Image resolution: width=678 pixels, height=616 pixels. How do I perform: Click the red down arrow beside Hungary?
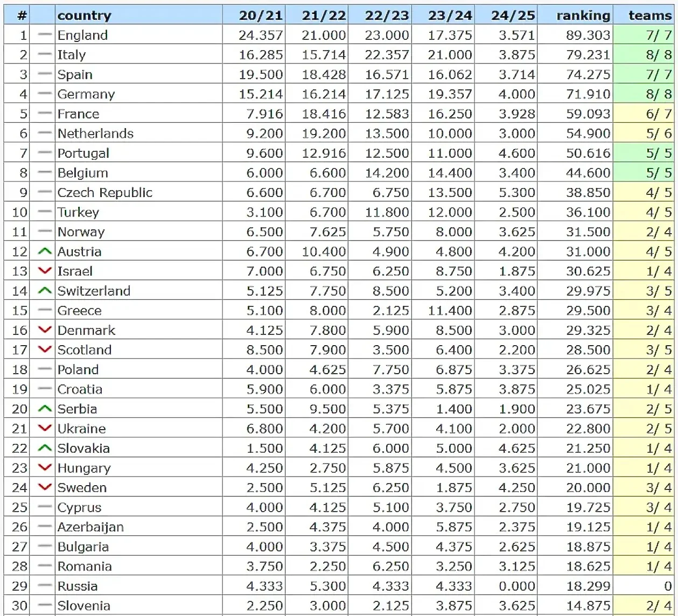click(45, 468)
